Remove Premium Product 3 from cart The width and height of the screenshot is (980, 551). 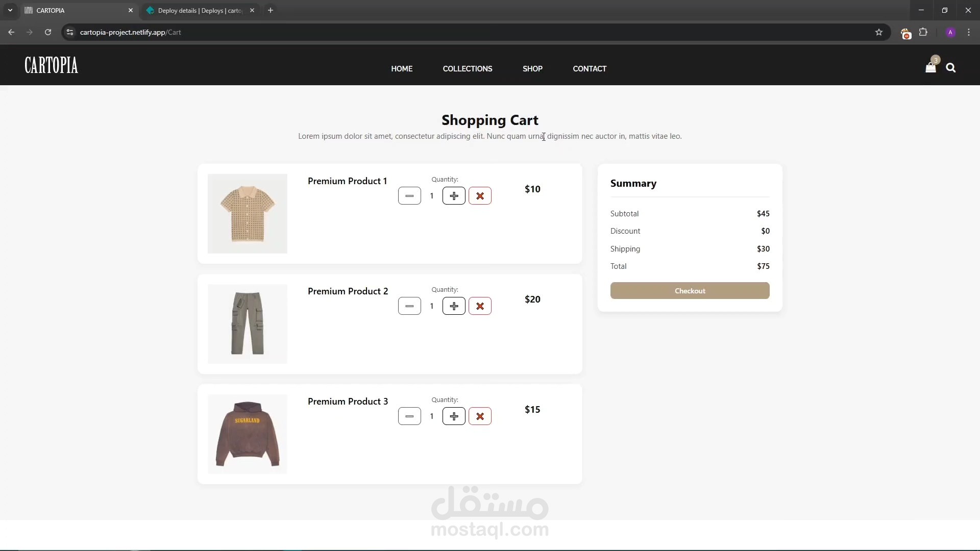click(480, 416)
